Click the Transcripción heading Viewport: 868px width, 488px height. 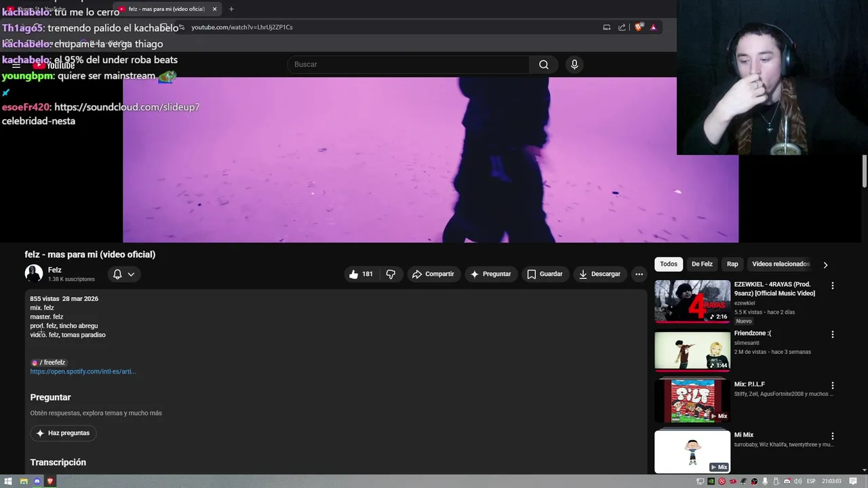[58, 462]
